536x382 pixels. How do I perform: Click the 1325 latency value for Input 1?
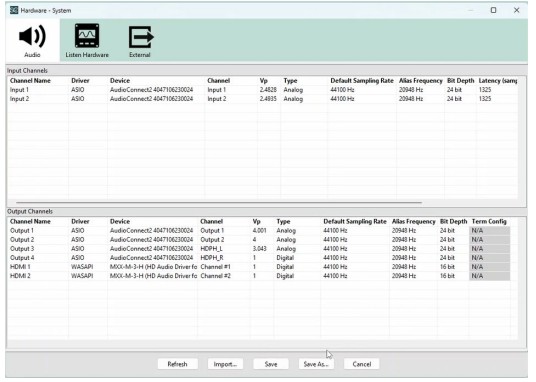point(485,90)
